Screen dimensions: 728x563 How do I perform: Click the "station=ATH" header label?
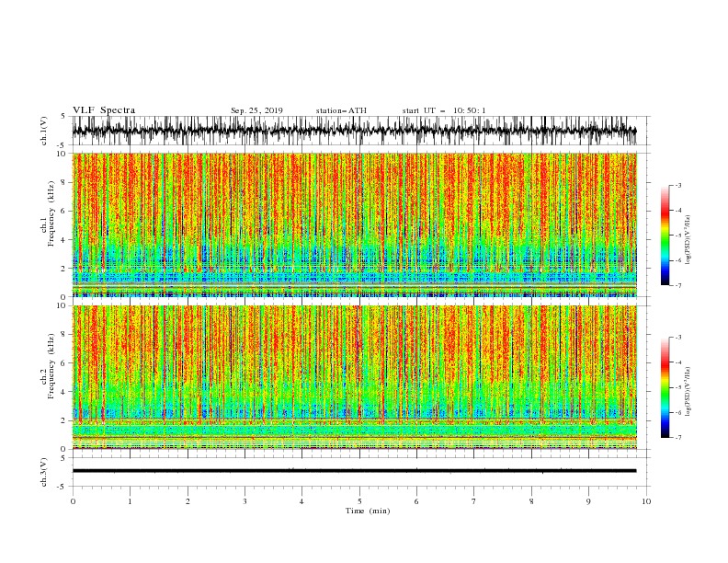(341, 110)
